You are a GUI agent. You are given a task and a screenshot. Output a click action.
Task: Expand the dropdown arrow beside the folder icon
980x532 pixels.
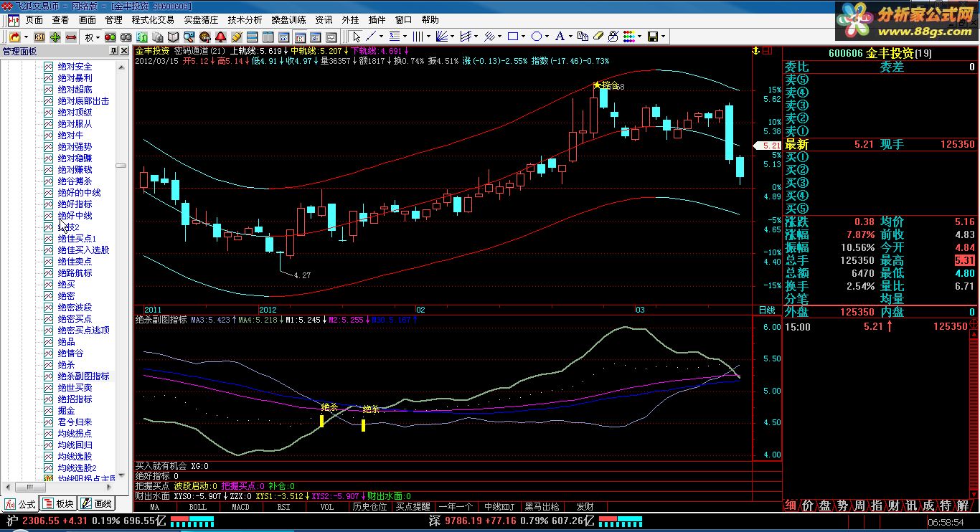tap(25, 37)
